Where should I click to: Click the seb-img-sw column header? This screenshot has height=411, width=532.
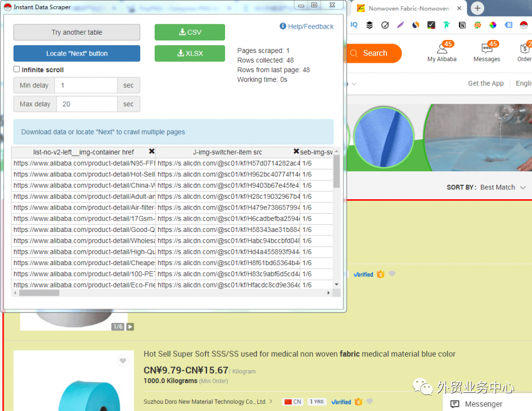[x=316, y=152]
